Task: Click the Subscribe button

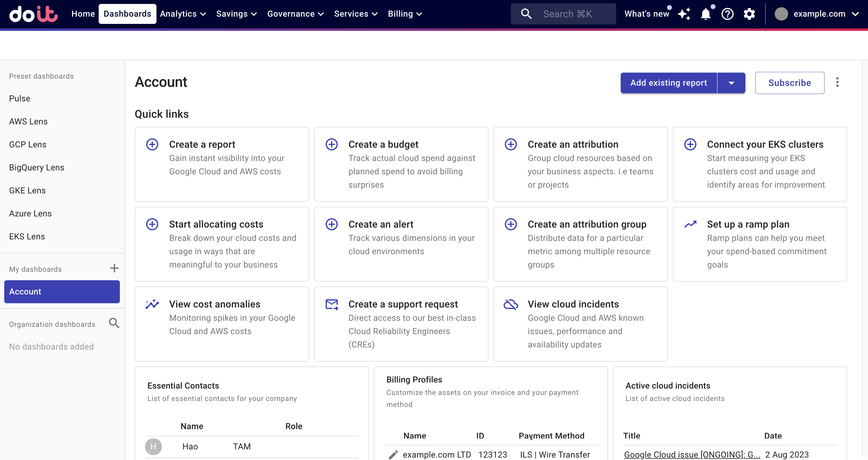Action: coord(790,83)
